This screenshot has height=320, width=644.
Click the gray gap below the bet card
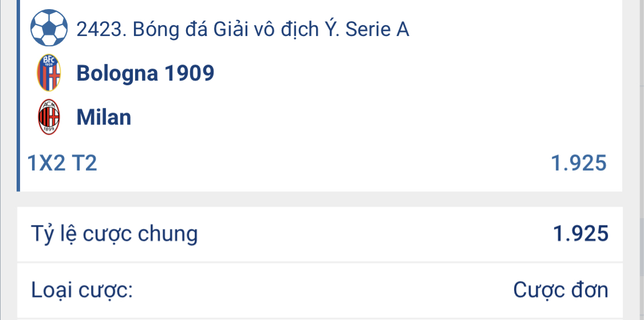pyautogui.click(x=321, y=199)
